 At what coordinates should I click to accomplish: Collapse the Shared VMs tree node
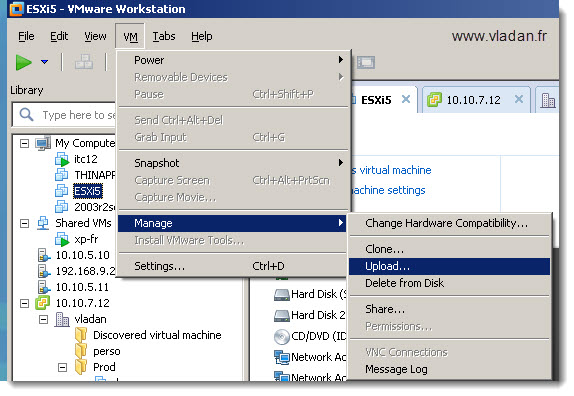(x=24, y=223)
